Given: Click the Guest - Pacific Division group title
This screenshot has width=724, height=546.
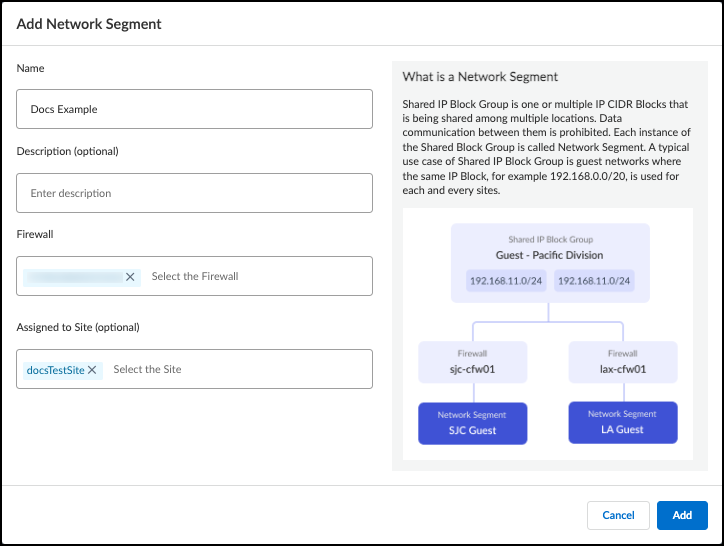Looking at the screenshot, I should click(x=549, y=255).
